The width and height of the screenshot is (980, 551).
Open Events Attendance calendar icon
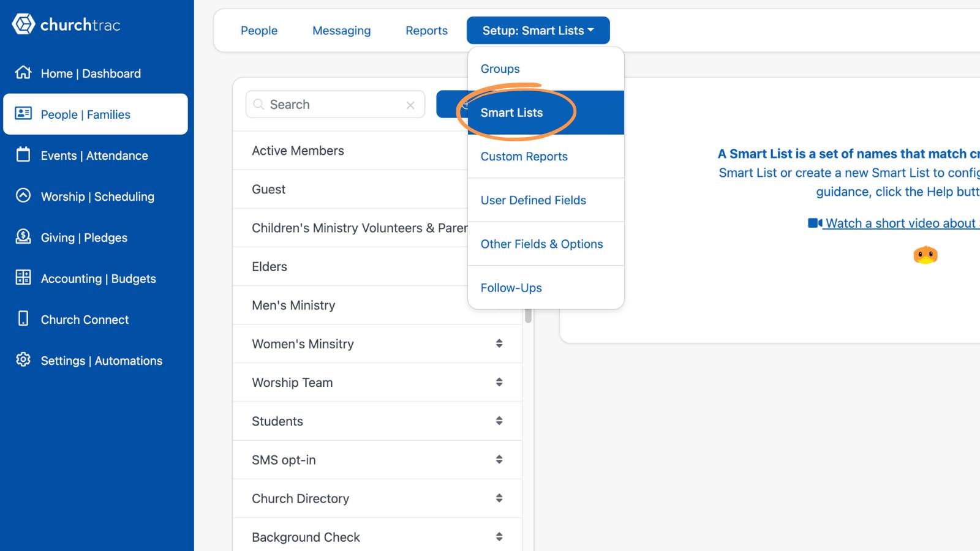click(23, 154)
